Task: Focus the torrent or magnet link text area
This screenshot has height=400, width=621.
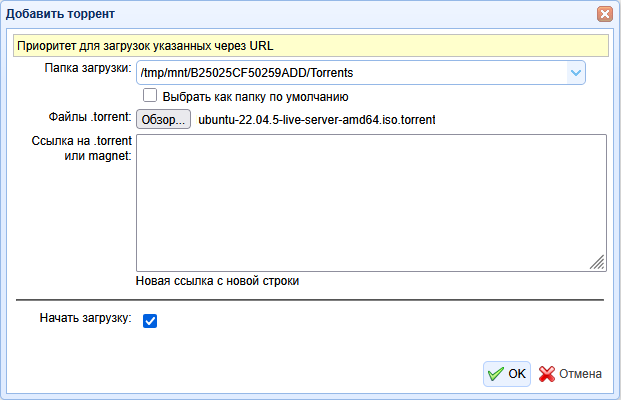Action: tap(370, 202)
